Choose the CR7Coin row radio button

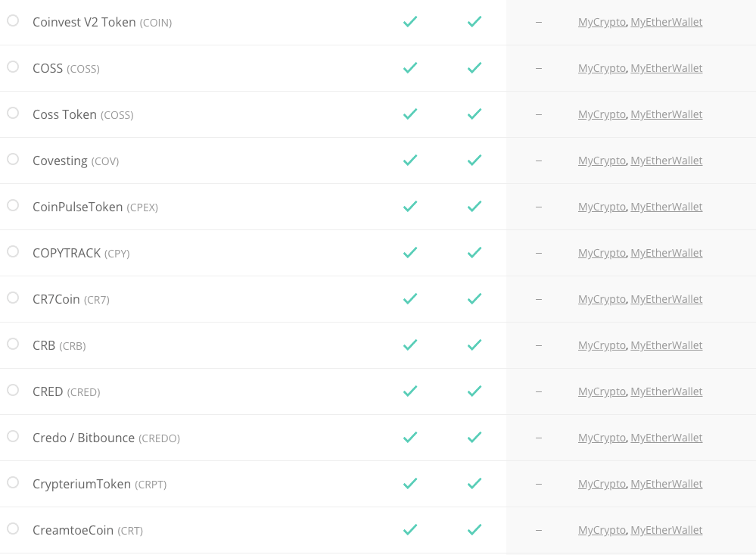(13, 298)
